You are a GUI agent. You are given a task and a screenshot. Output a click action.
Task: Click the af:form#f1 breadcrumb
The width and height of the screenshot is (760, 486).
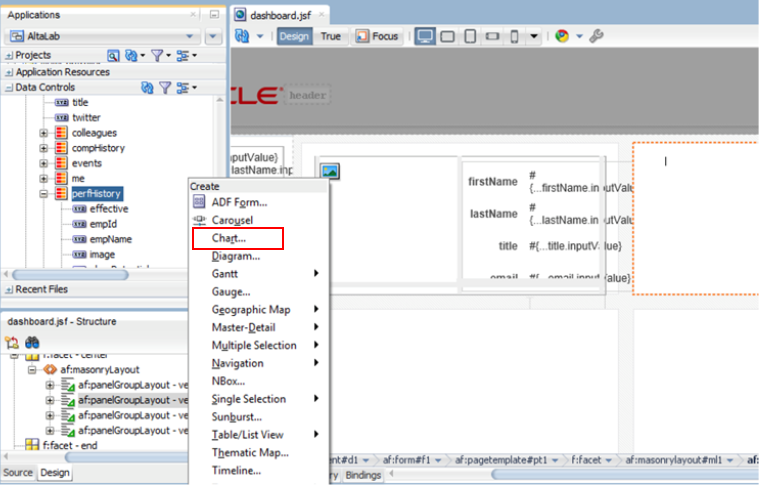[406, 460]
